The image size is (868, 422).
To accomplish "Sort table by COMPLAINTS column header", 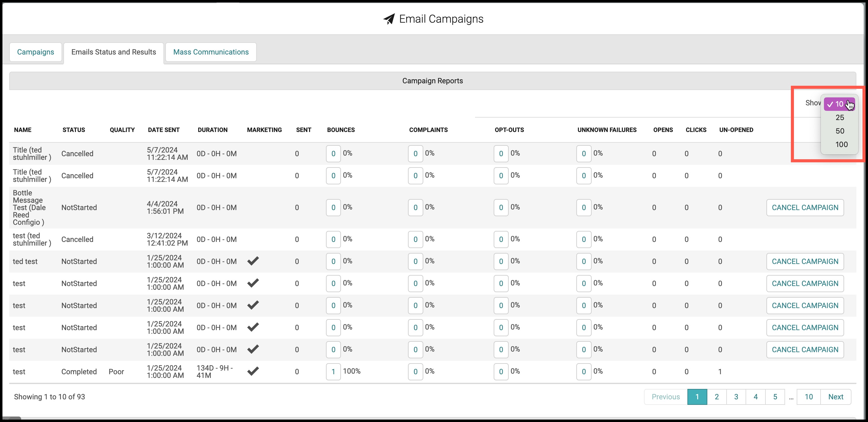I will [428, 130].
